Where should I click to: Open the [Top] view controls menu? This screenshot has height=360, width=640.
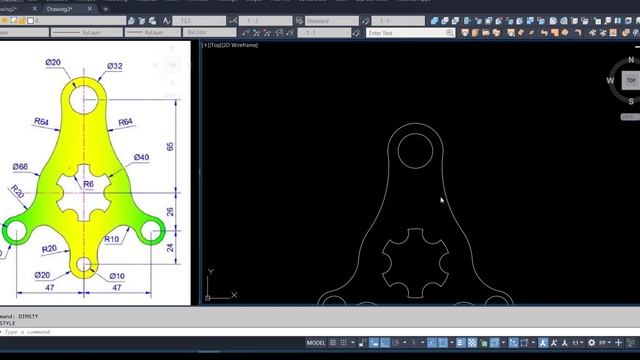click(215, 45)
